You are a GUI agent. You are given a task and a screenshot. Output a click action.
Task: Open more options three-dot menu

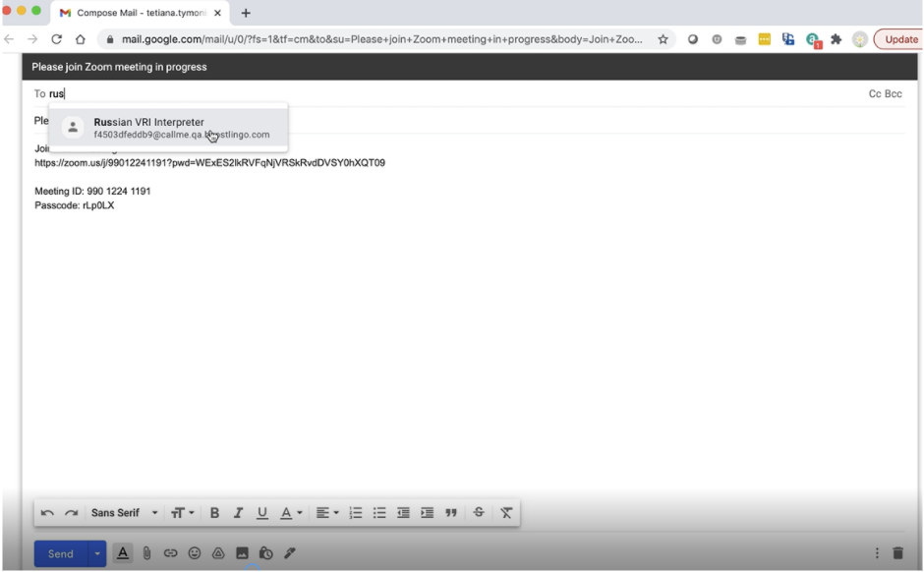click(877, 553)
